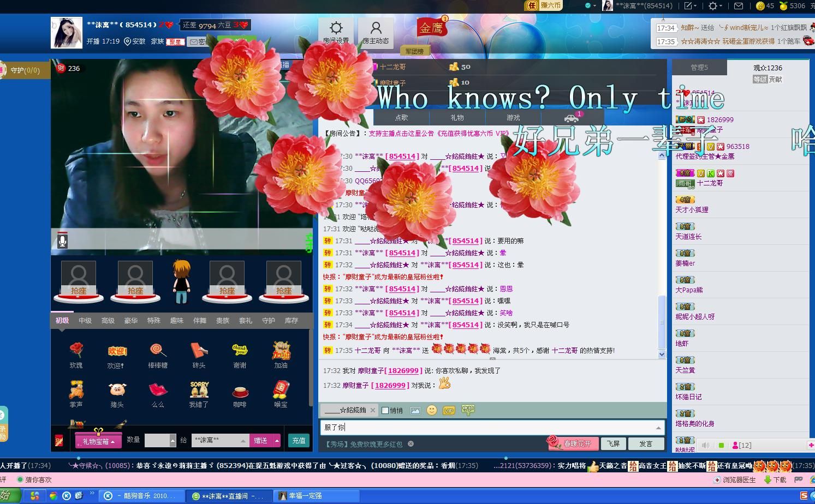The image size is (815, 504).
Task: Select the 加油 cheer gift
Action: [281, 350]
